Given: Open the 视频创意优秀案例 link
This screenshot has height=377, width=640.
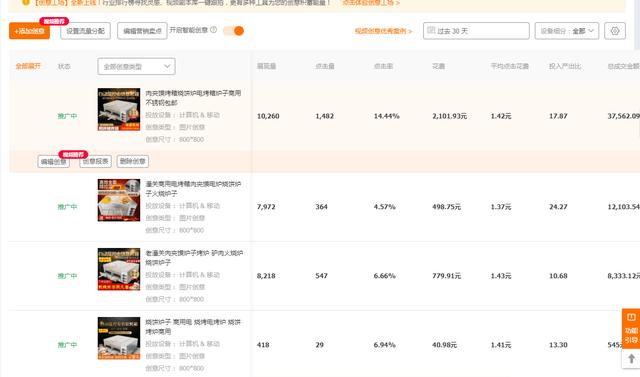Looking at the screenshot, I should tap(383, 31).
